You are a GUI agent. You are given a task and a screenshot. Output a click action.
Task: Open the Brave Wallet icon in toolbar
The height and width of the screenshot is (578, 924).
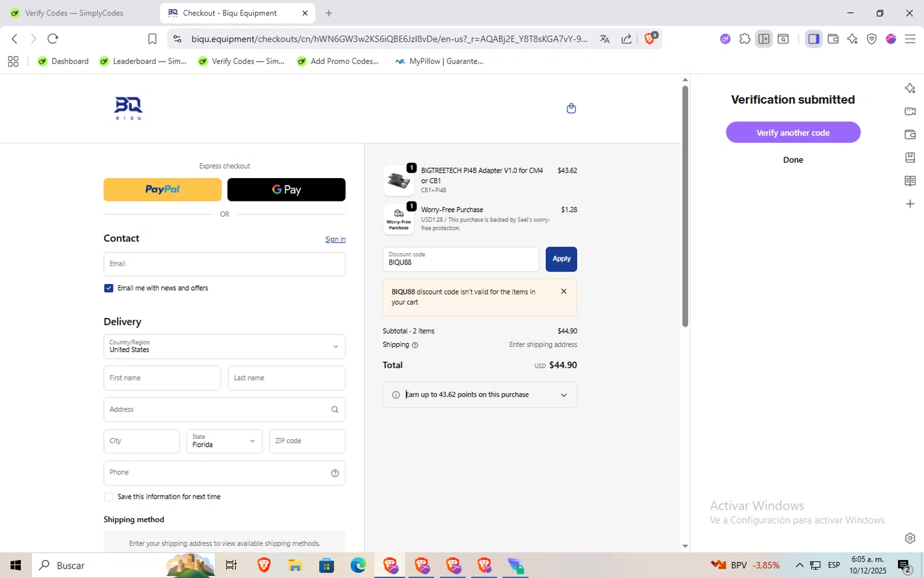click(x=833, y=39)
